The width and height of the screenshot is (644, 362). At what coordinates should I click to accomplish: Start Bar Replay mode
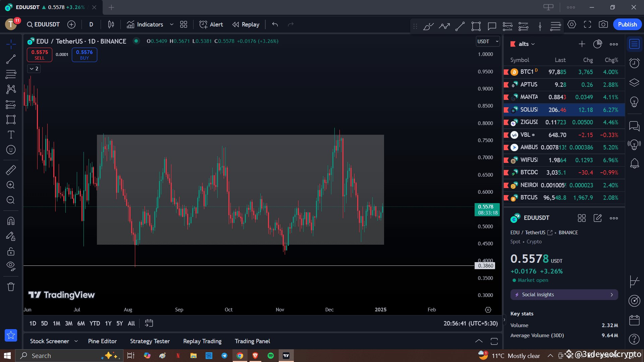pyautogui.click(x=246, y=24)
